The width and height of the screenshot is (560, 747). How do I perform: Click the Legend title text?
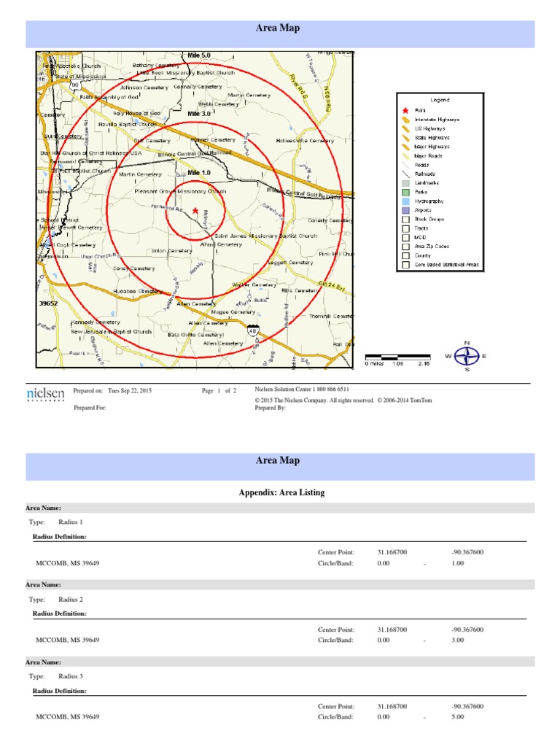click(440, 100)
